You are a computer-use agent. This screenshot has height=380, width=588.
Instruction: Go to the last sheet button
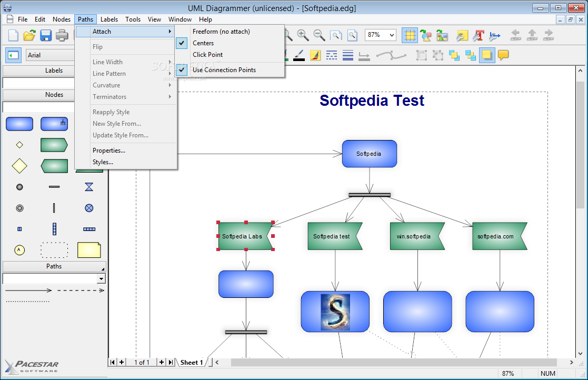point(171,363)
